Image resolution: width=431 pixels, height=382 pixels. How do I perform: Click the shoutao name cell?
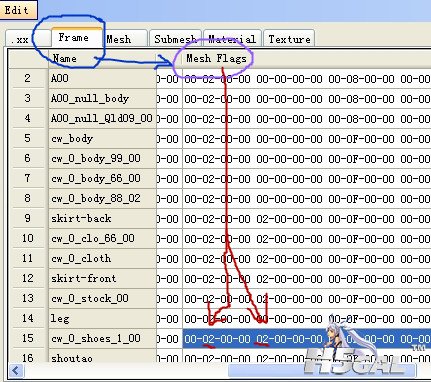[x=102, y=356]
